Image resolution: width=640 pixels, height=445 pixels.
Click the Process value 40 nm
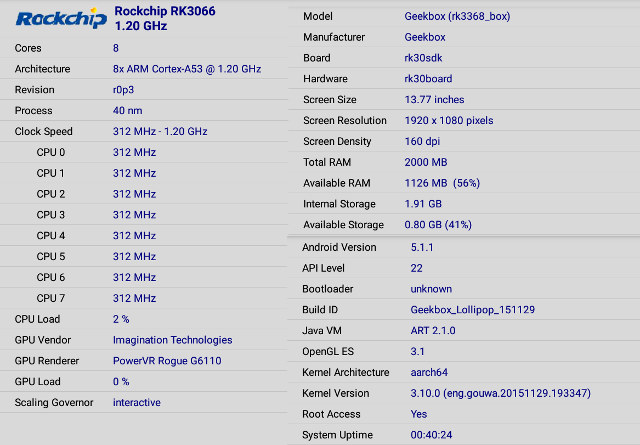[127, 111]
